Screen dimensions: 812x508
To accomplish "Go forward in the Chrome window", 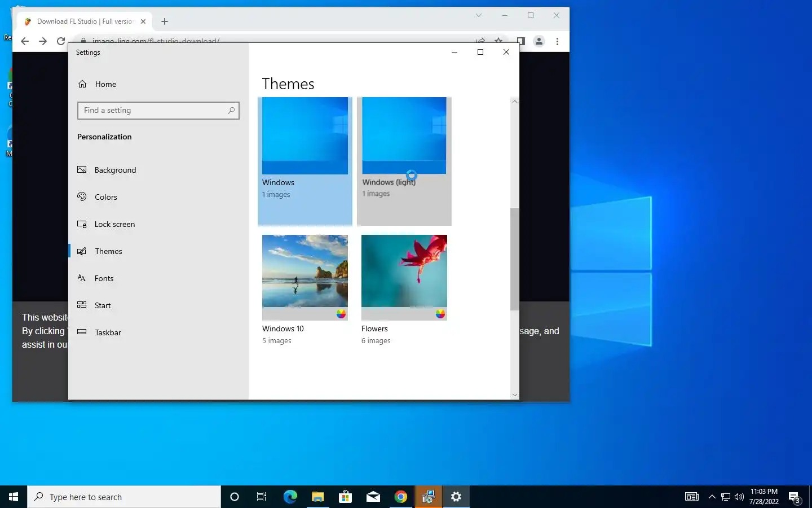I will [x=43, y=41].
